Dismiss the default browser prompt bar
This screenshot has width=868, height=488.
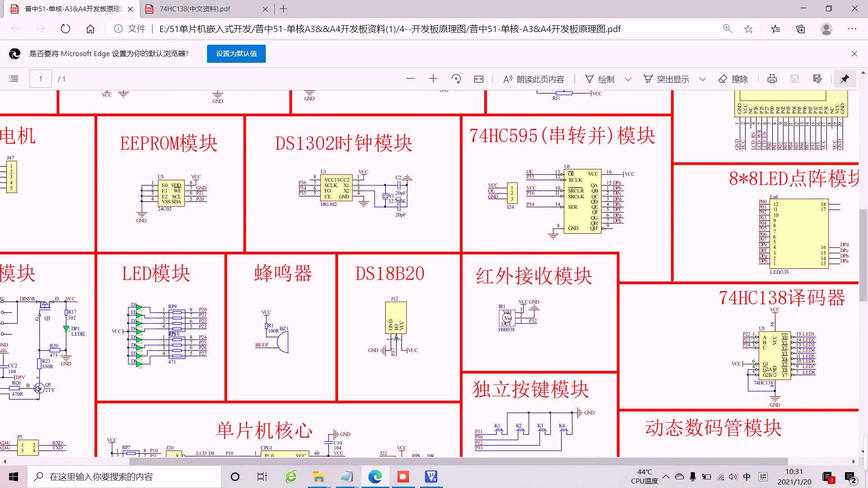coord(854,54)
